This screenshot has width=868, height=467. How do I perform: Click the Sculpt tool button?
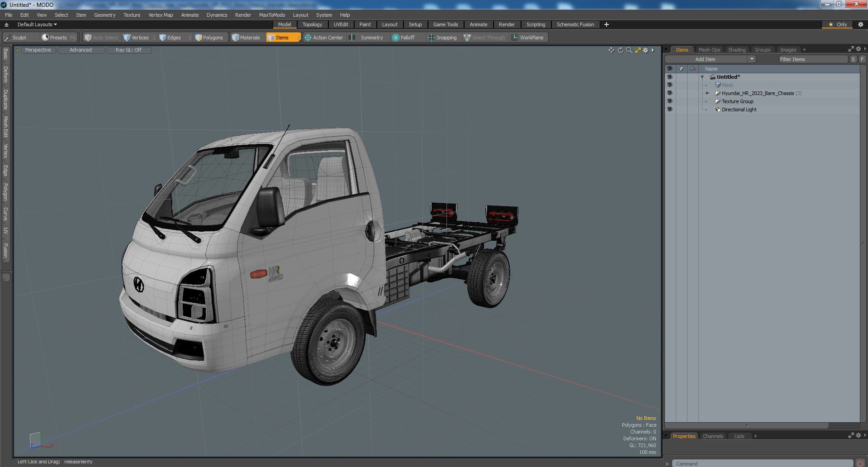(20, 38)
